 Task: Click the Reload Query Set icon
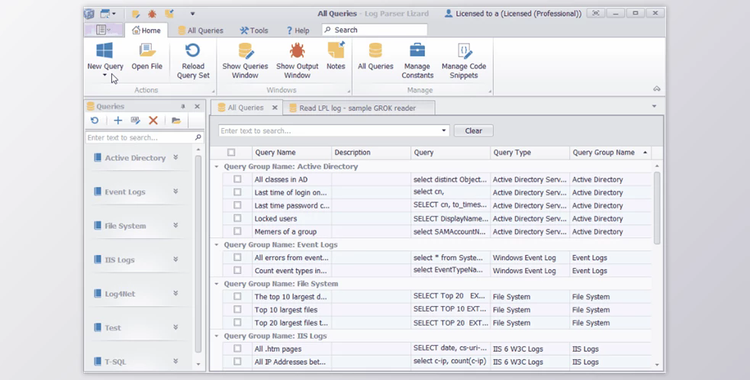193,50
